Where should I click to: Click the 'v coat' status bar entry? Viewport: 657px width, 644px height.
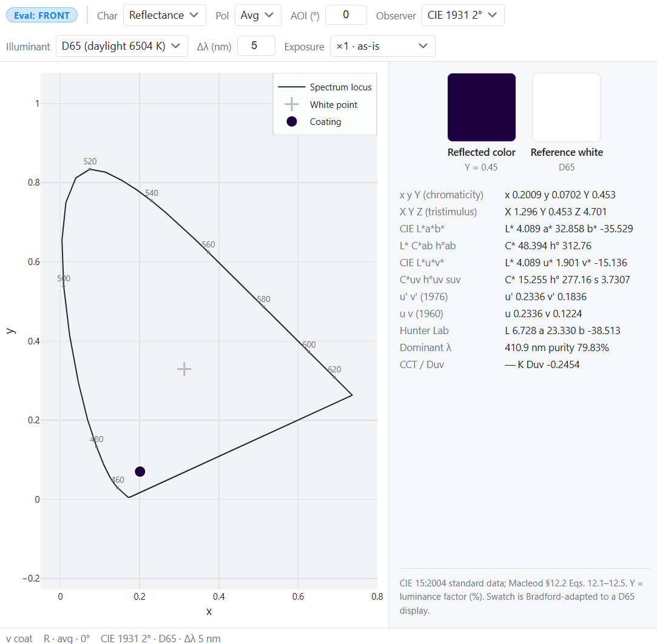click(x=19, y=639)
